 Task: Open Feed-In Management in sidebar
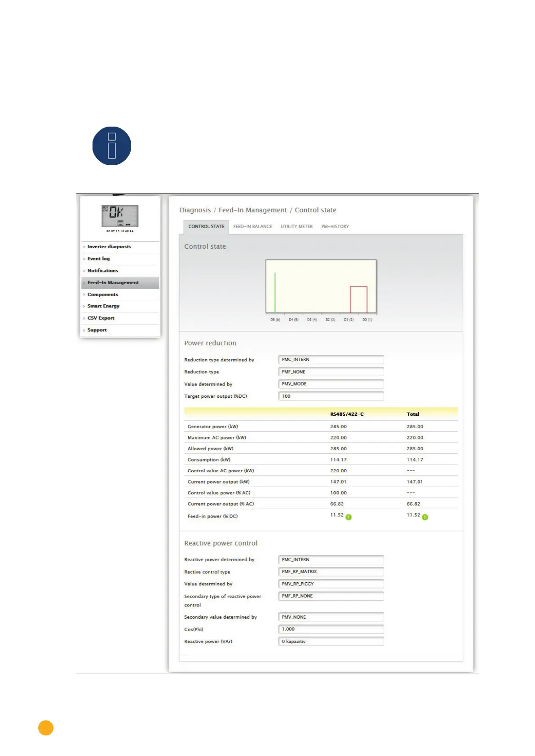point(113,283)
